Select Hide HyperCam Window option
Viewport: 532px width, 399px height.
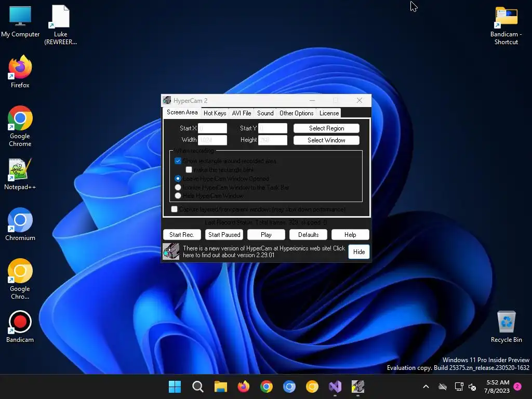[x=178, y=196]
